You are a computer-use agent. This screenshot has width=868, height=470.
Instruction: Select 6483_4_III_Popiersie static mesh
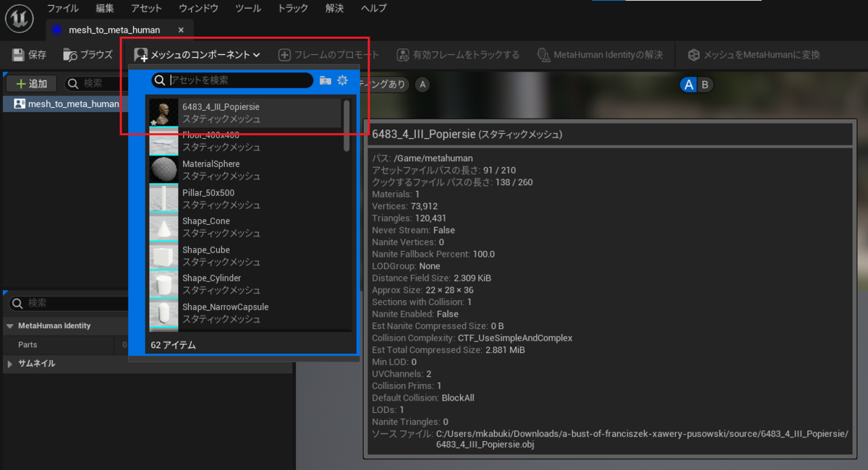tap(244, 113)
